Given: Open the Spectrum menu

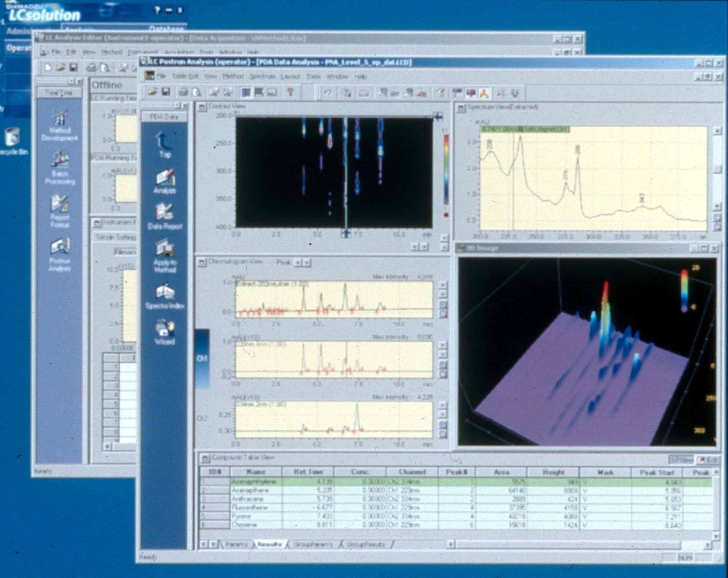Looking at the screenshot, I should click(262, 77).
